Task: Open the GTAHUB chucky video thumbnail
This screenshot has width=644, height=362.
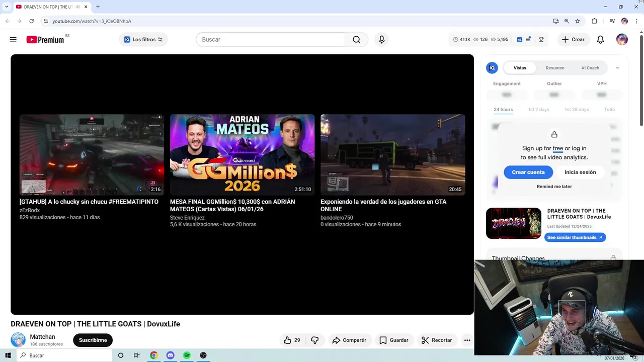Action: coord(92,155)
